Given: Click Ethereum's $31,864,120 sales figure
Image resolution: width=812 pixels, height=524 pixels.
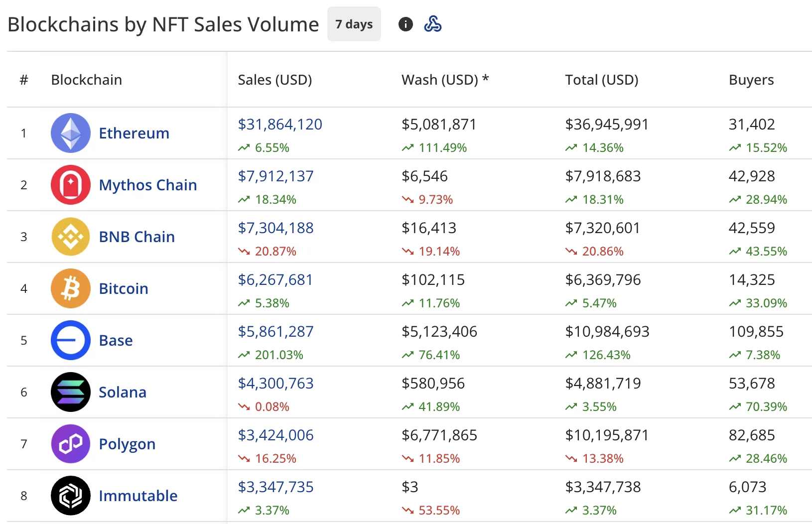Looking at the screenshot, I should [x=280, y=125].
